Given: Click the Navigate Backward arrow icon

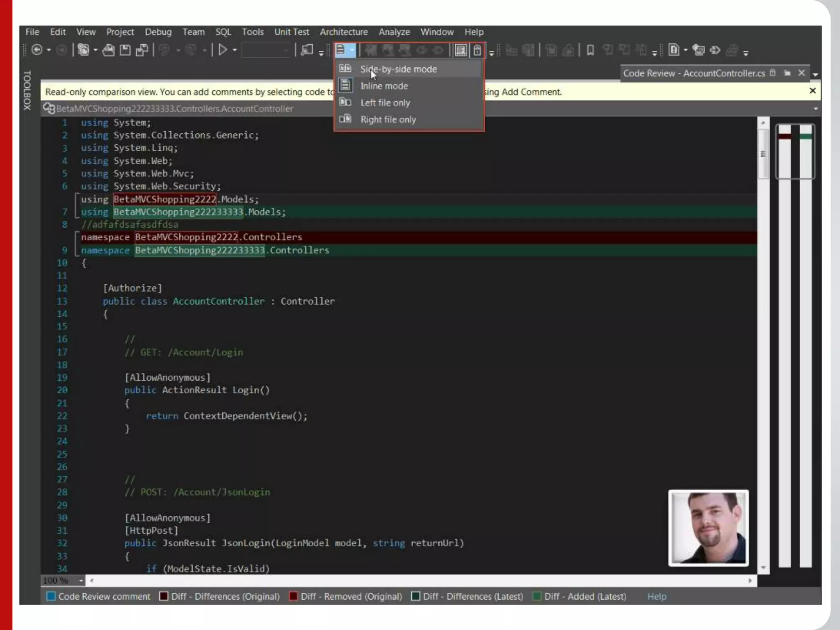Looking at the screenshot, I should 37,50.
